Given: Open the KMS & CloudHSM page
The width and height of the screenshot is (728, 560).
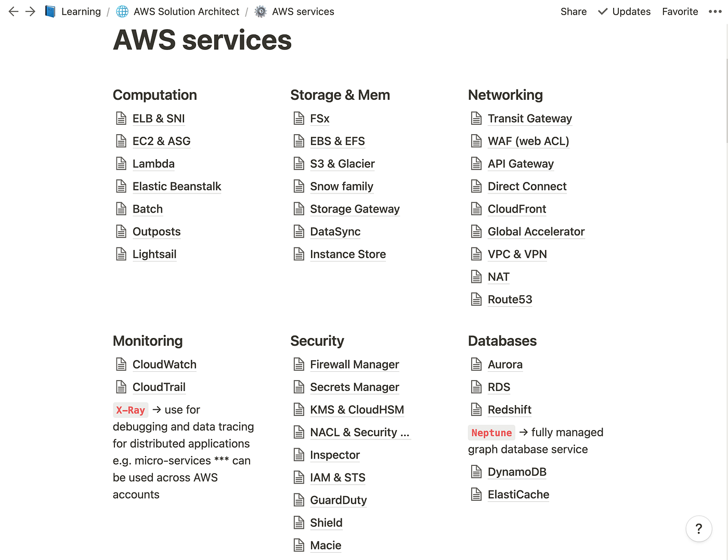Looking at the screenshot, I should pos(357,410).
